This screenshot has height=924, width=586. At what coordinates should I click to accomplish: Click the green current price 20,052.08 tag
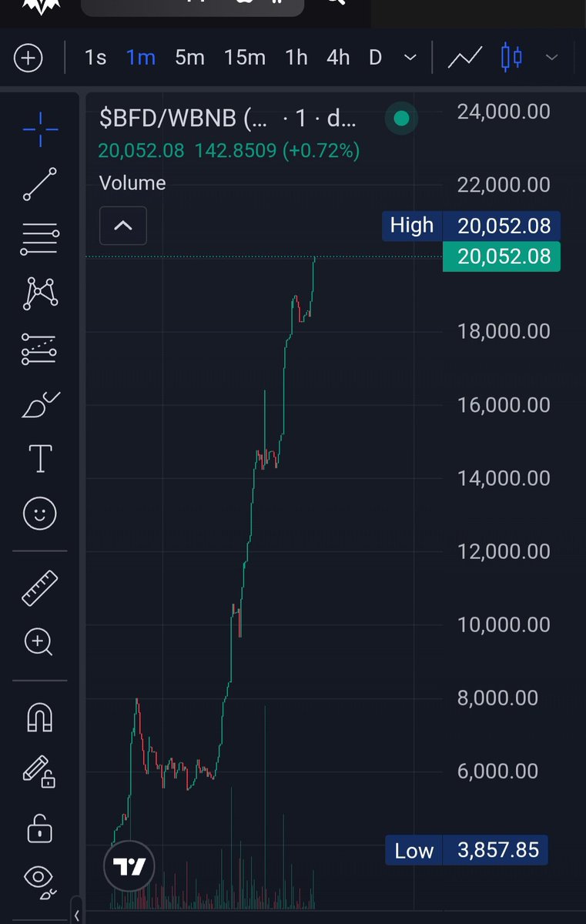[x=502, y=256]
